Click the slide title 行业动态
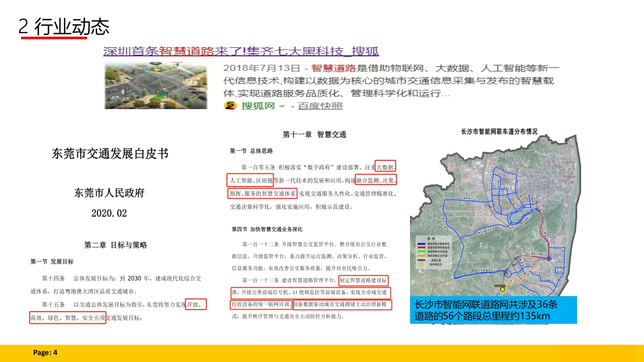The height and width of the screenshot is (362, 644). 71,27
